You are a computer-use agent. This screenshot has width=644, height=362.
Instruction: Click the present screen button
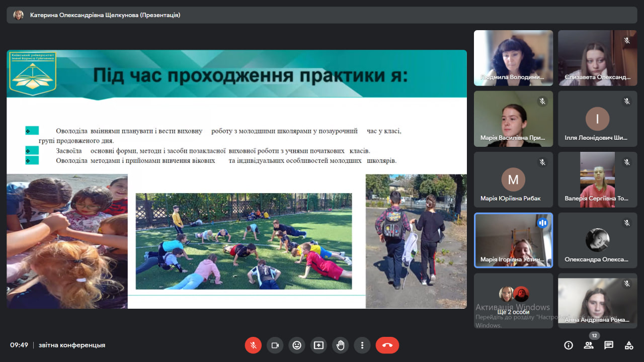[x=318, y=345]
